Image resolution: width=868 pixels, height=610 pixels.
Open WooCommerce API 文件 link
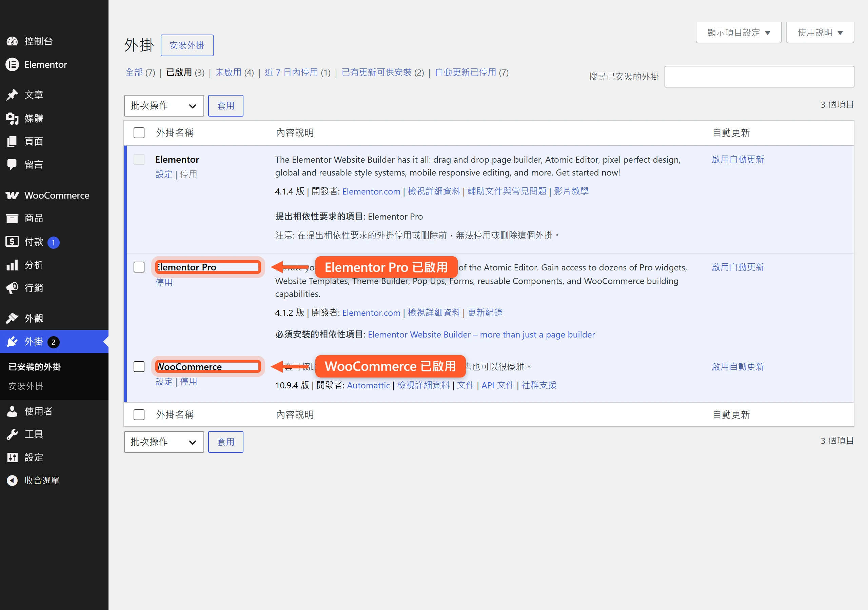click(x=497, y=385)
